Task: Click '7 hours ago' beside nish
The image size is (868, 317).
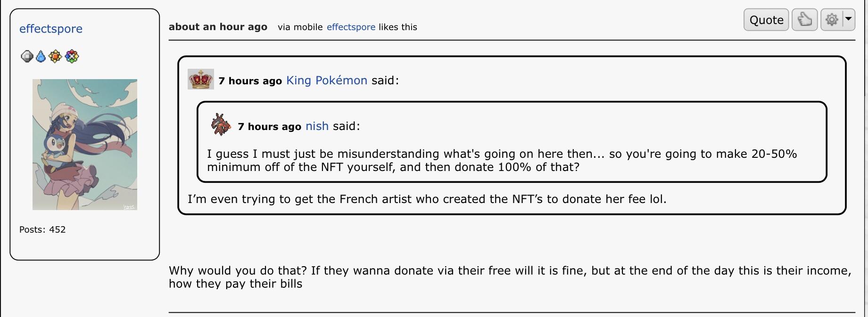Action: coord(269,127)
